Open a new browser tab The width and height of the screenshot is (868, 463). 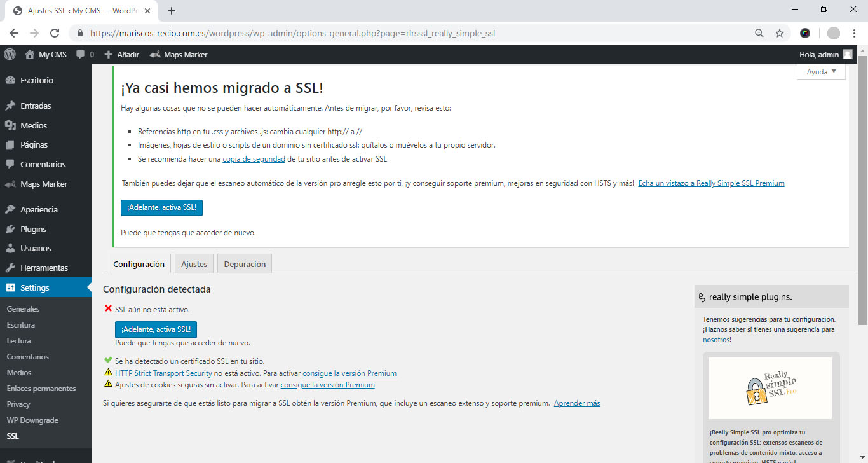tap(172, 11)
